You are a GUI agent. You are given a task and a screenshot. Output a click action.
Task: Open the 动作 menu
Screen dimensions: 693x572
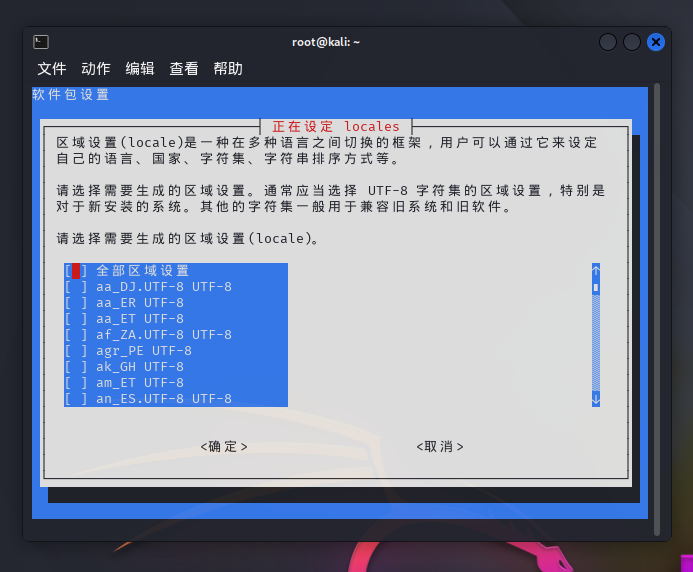pyautogui.click(x=95, y=69)
